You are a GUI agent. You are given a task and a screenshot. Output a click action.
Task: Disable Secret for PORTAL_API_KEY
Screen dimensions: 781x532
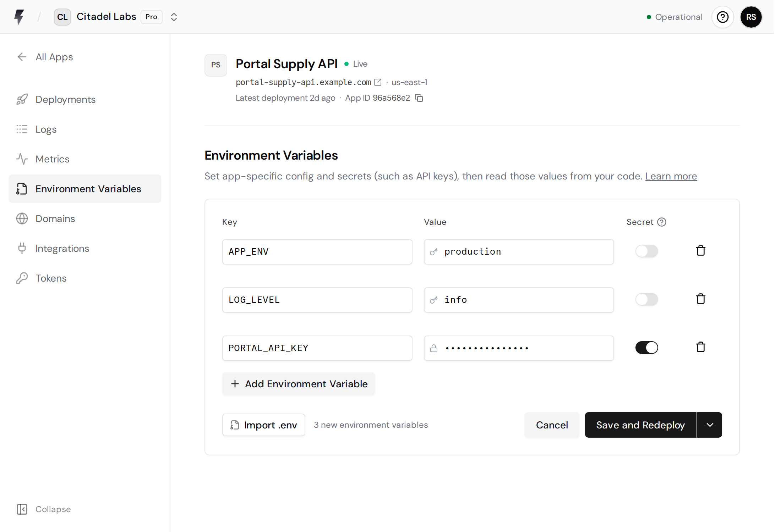[x=646, y=348]
